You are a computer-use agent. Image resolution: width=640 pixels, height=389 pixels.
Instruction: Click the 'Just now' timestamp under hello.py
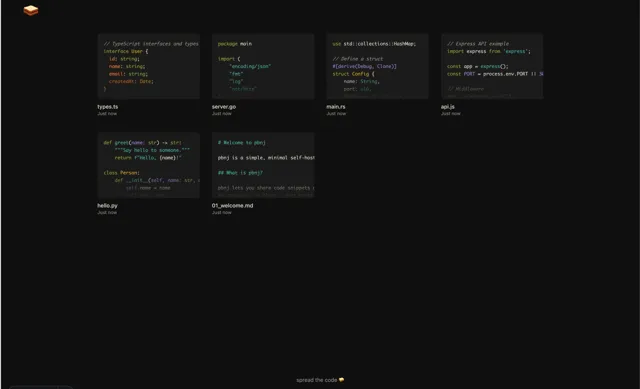point(107,213)
